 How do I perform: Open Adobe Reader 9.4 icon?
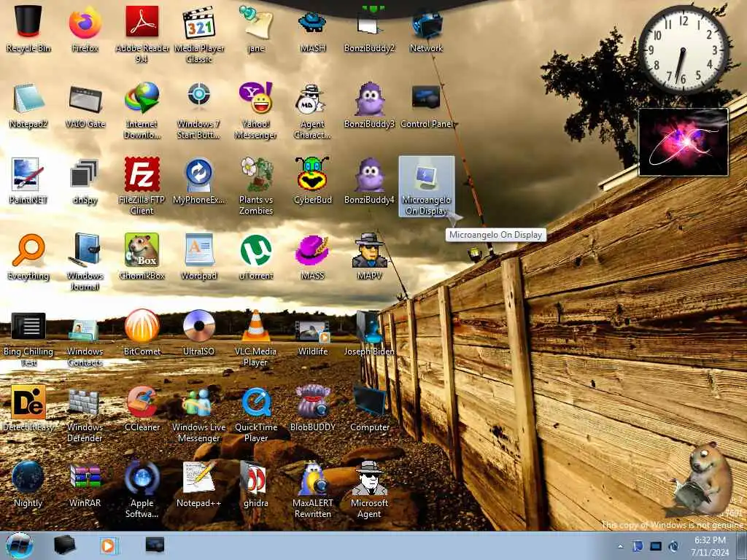coord(142,34)
